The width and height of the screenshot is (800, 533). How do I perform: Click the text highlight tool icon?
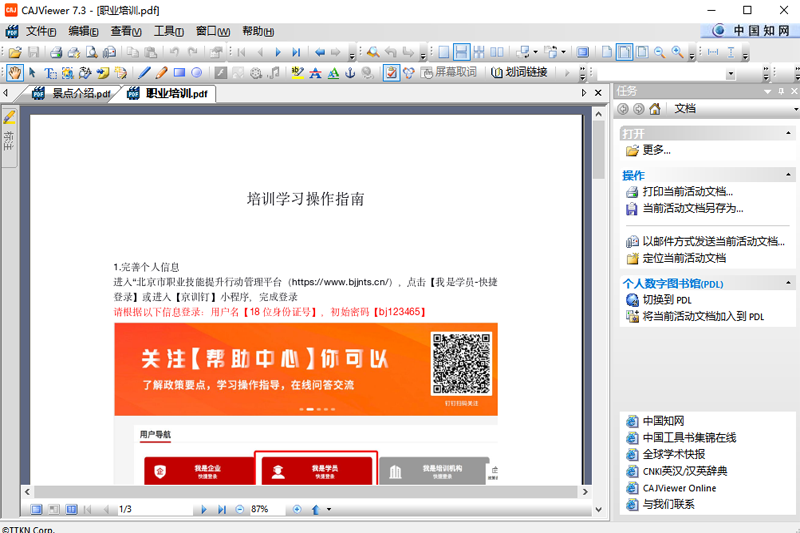[x=297, y=72]
